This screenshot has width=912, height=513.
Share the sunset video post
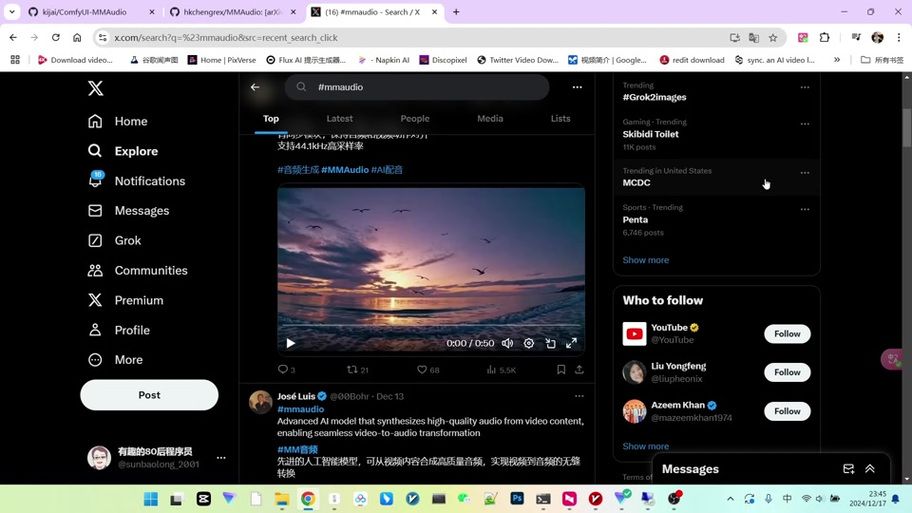pos(579,370)
